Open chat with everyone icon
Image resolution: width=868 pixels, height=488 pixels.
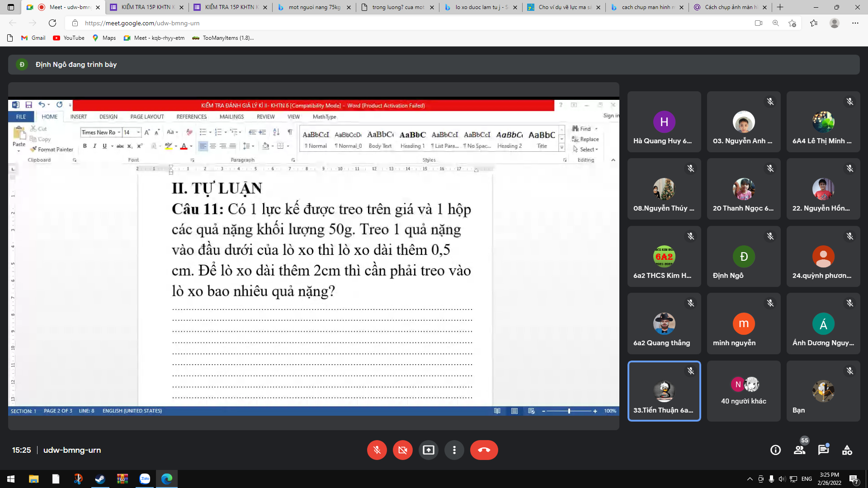(x=823, y=450)
